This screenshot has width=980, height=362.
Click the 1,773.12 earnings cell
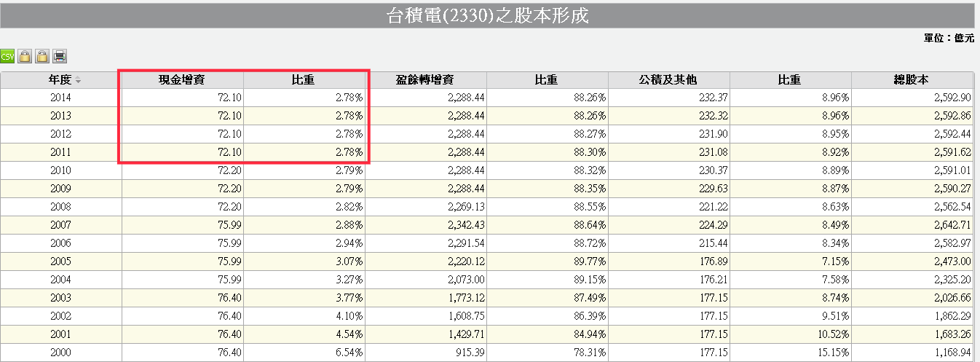(x=426, y=297)
